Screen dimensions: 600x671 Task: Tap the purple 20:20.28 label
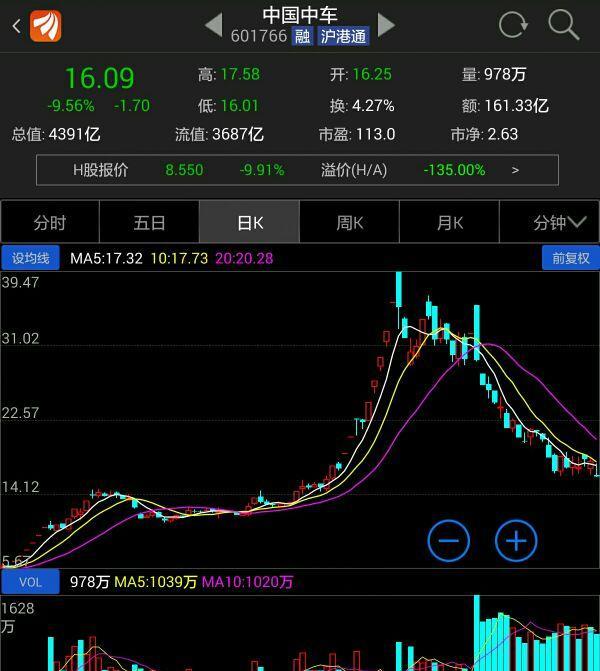(244, 258)
